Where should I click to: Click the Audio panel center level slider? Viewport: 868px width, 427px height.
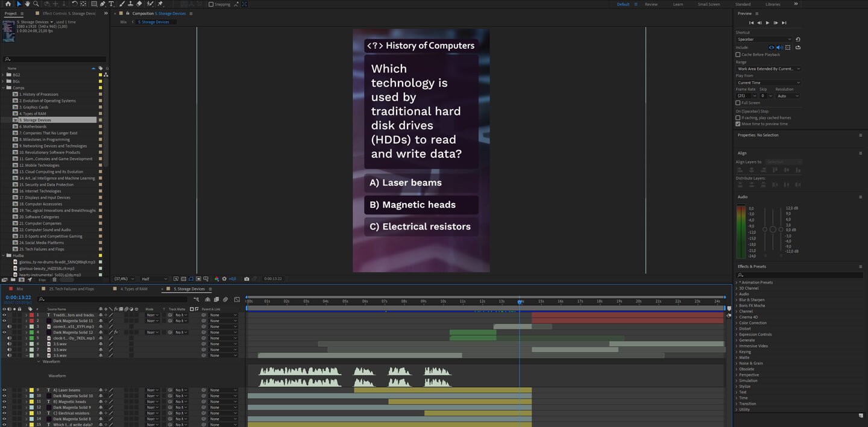pos(773,229)
